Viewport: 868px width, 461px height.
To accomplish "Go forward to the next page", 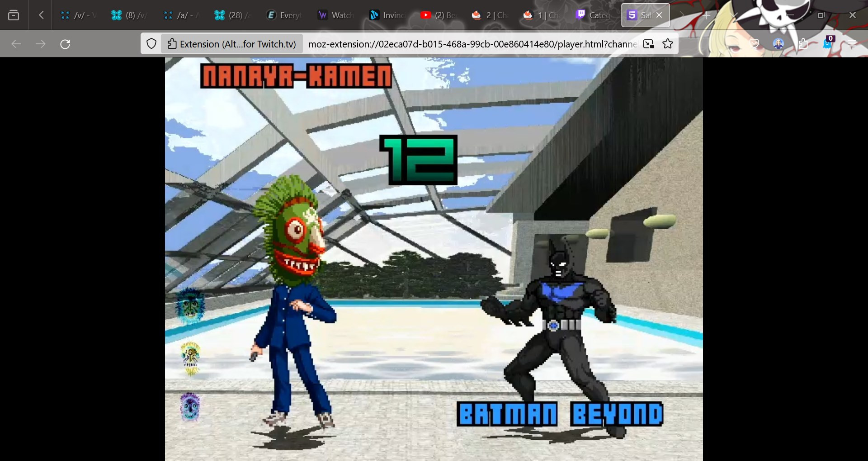I will point(41,44).
